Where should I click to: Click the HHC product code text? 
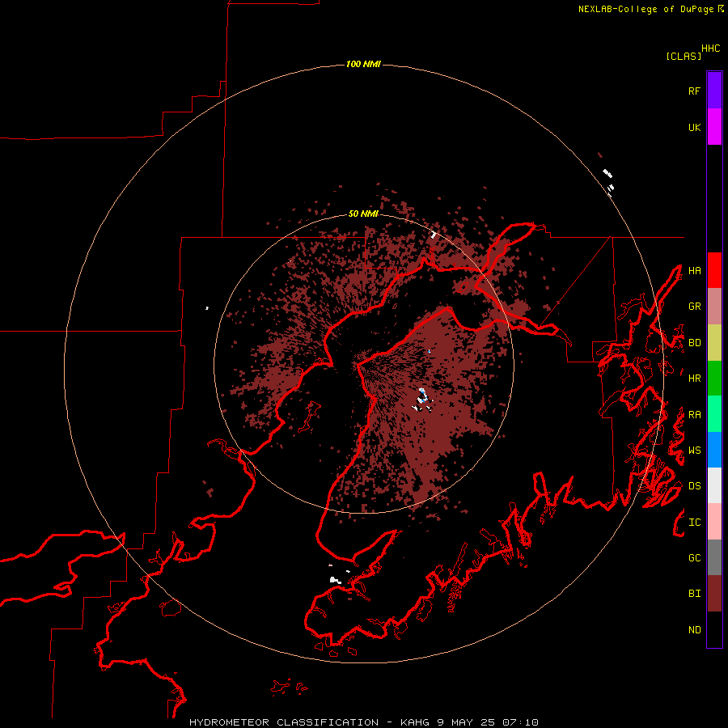[710, 49]
